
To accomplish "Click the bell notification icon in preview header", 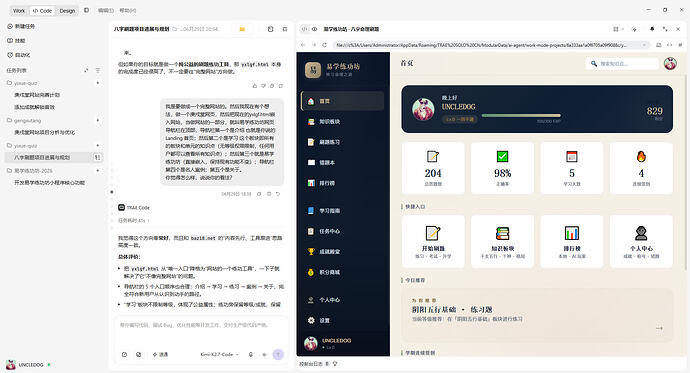I will tap(652, 29).
